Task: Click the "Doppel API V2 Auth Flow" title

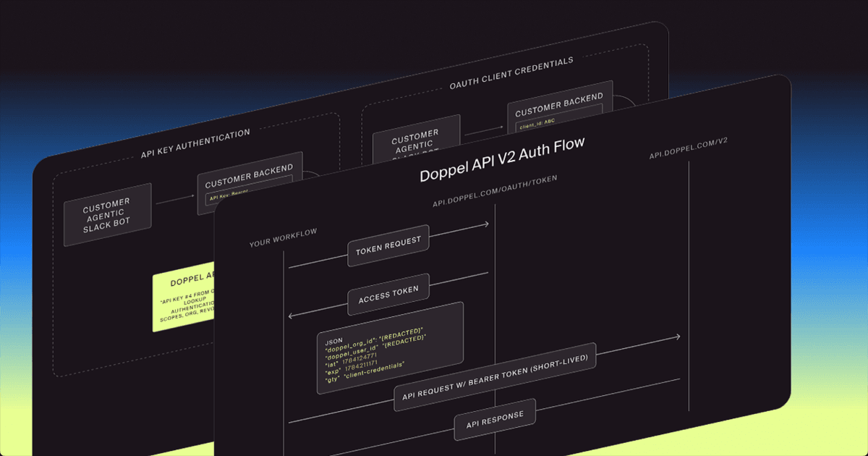Action: [x=502, y=160]
